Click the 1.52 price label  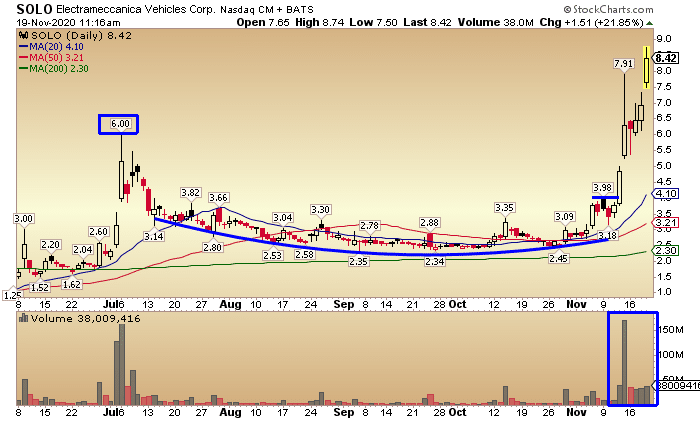click(x=39, y=287)
